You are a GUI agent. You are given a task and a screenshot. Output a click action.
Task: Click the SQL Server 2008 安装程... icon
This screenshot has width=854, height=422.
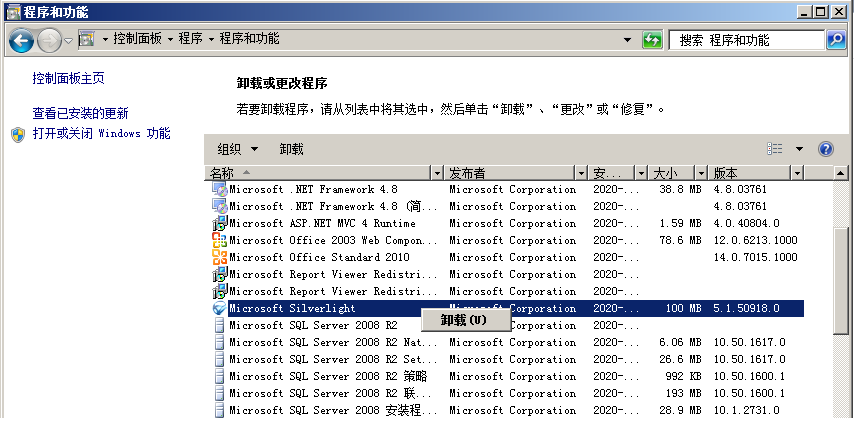click(x=219, y=410)
